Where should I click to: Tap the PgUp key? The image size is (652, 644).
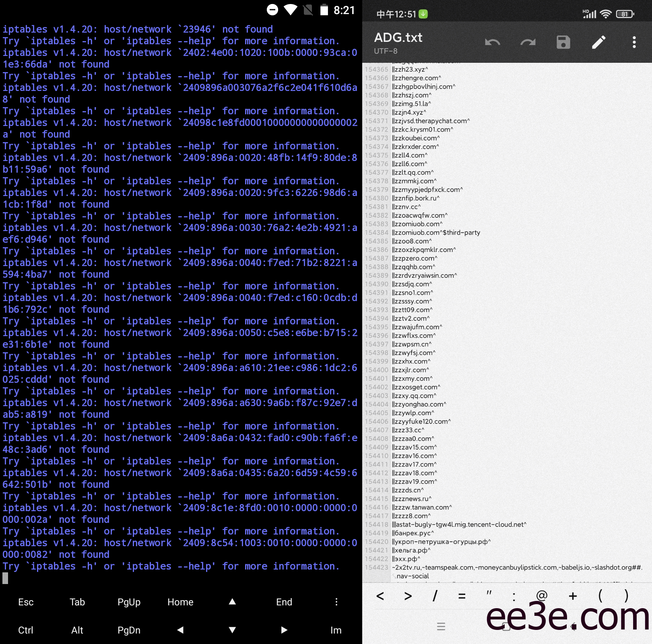click(129, 602)
